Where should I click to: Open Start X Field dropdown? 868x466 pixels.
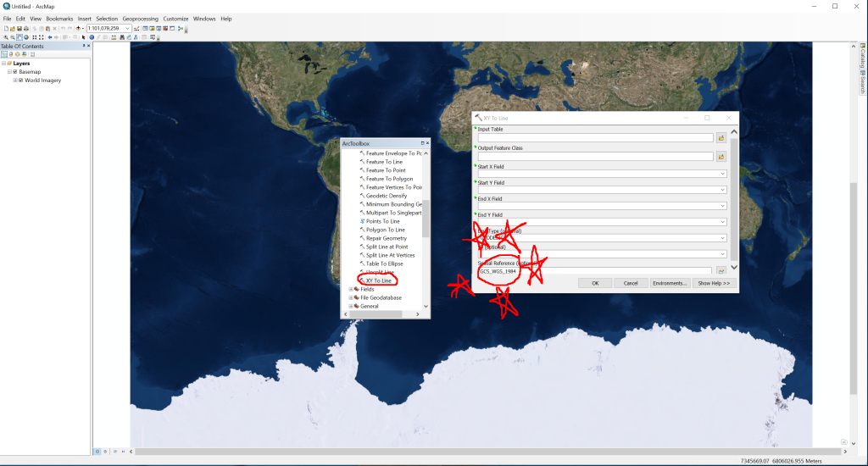point(722,174)
